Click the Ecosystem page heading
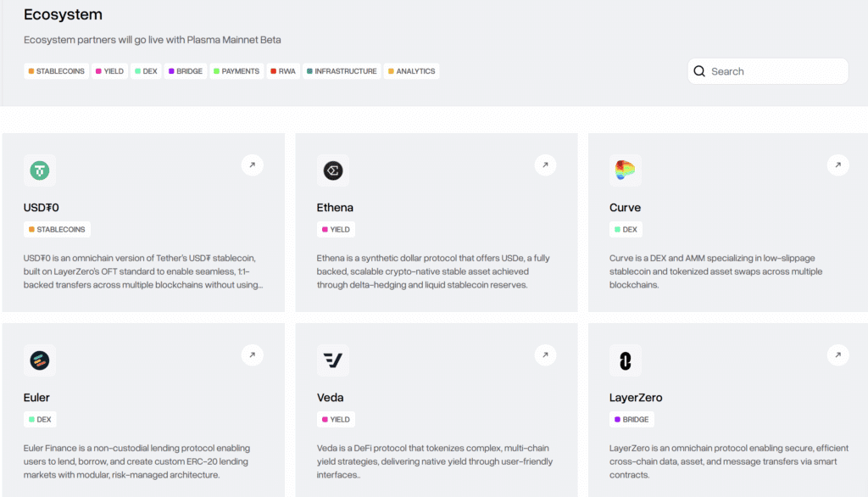 point(63,14)
